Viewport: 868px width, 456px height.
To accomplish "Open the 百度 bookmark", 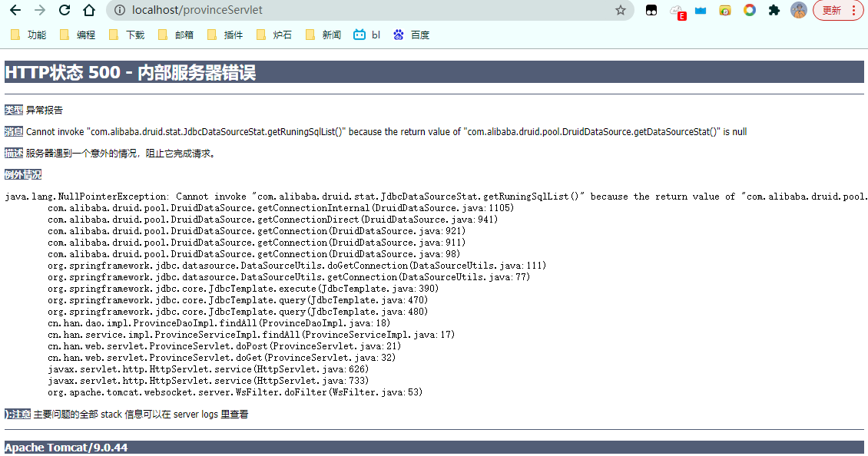I will pos(411,35).
